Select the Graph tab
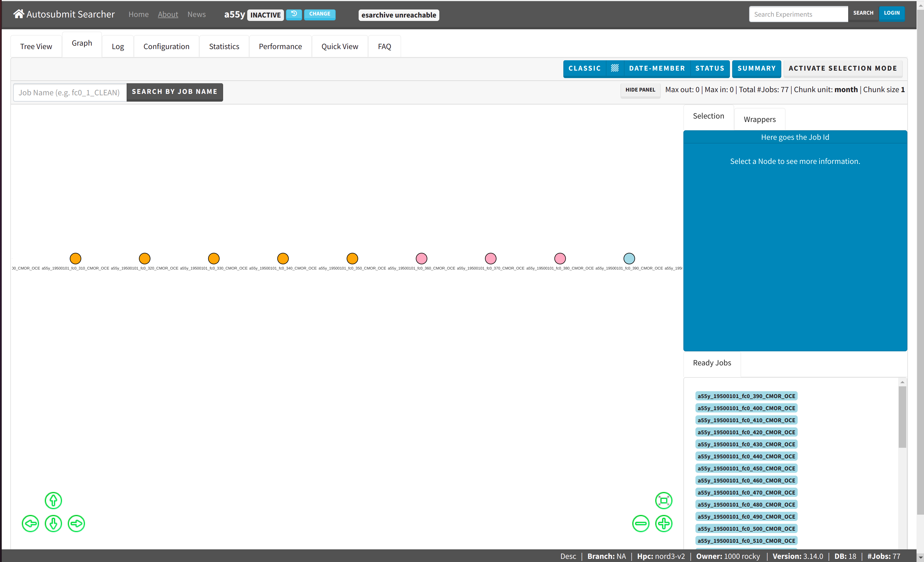 tap(82, 44)
